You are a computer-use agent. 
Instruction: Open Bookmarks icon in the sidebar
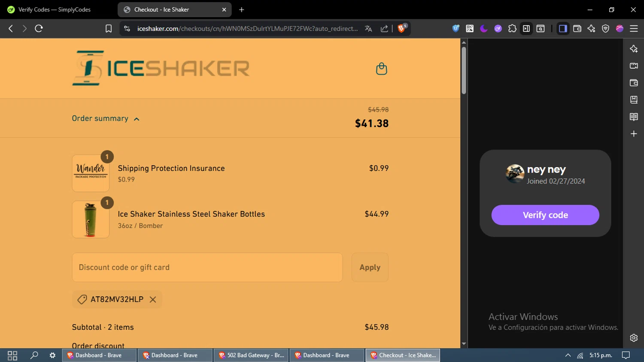coord(634,100)
